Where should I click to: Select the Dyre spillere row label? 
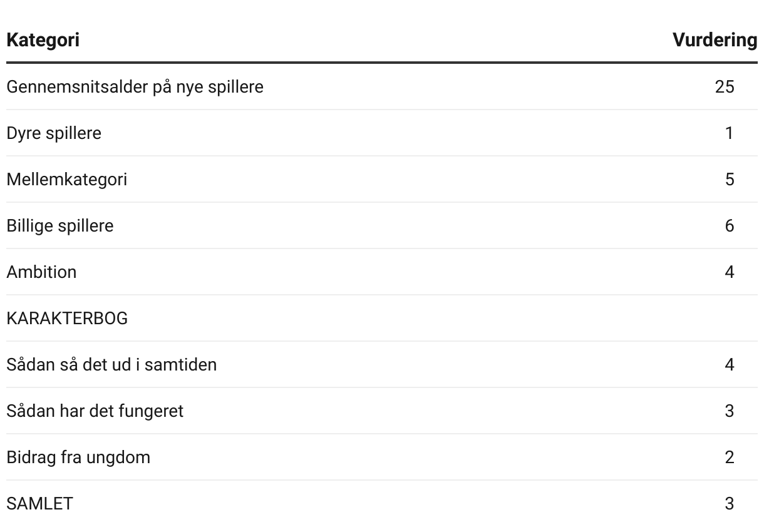tap(54, 133)
